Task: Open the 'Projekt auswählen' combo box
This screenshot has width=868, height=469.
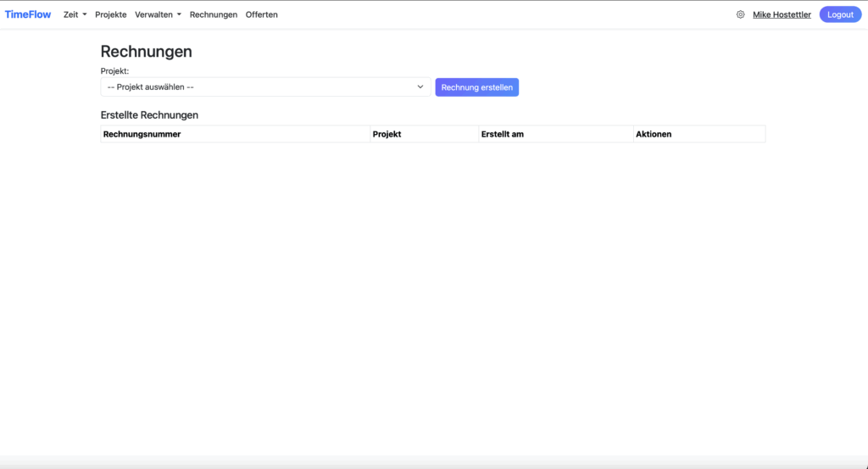Action: 264,87
